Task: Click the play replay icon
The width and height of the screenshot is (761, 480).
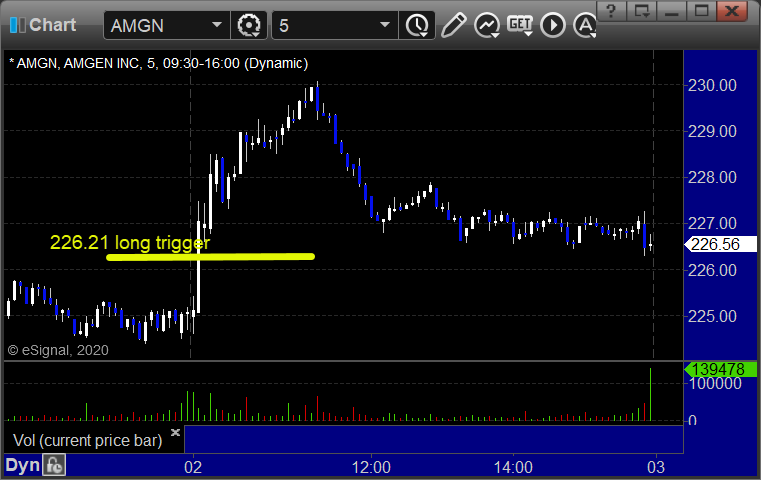Action: pos(553,25)
